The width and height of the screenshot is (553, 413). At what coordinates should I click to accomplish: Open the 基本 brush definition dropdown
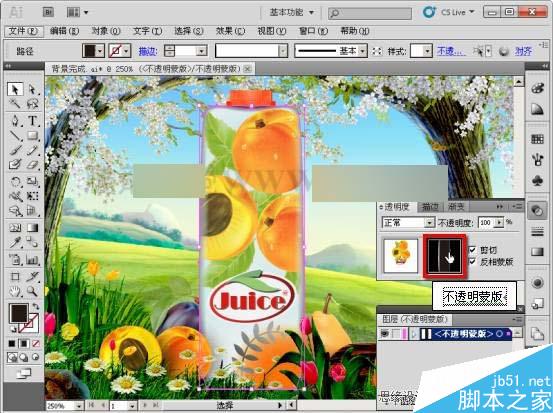pyautogui.click(x=363, y=51)
